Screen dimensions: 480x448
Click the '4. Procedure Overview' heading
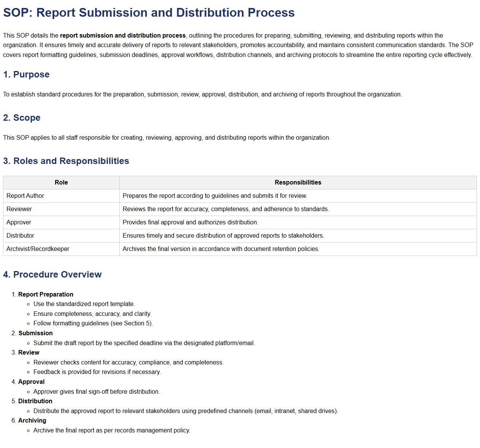click(x=52, y=274)
